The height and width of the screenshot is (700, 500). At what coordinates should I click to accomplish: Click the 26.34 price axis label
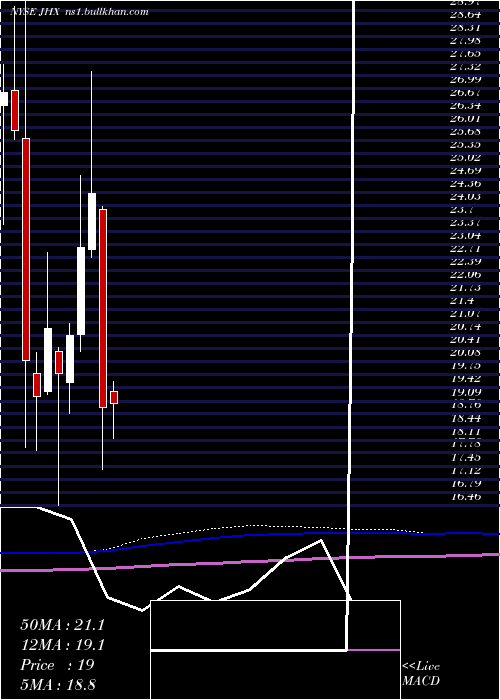pos(465,106)
